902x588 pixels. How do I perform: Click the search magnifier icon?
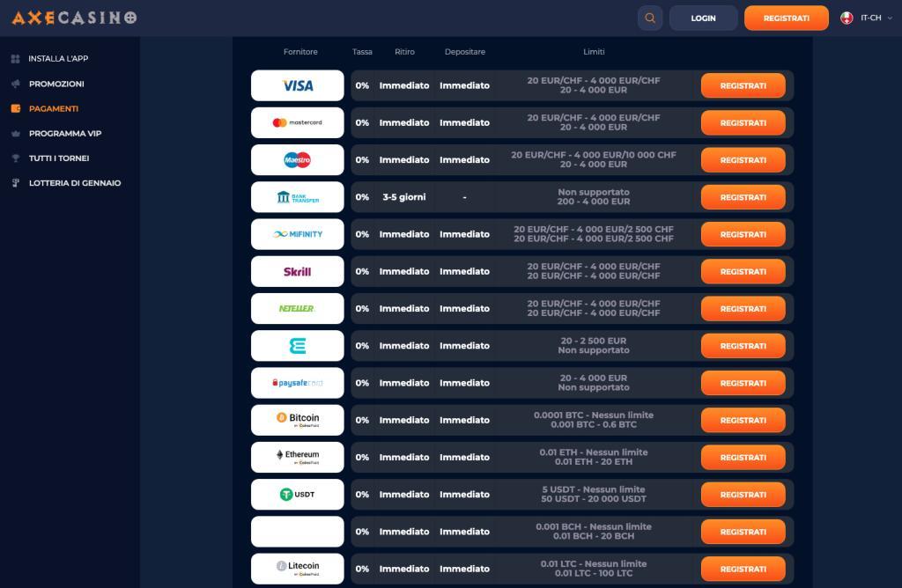(650, 18)
